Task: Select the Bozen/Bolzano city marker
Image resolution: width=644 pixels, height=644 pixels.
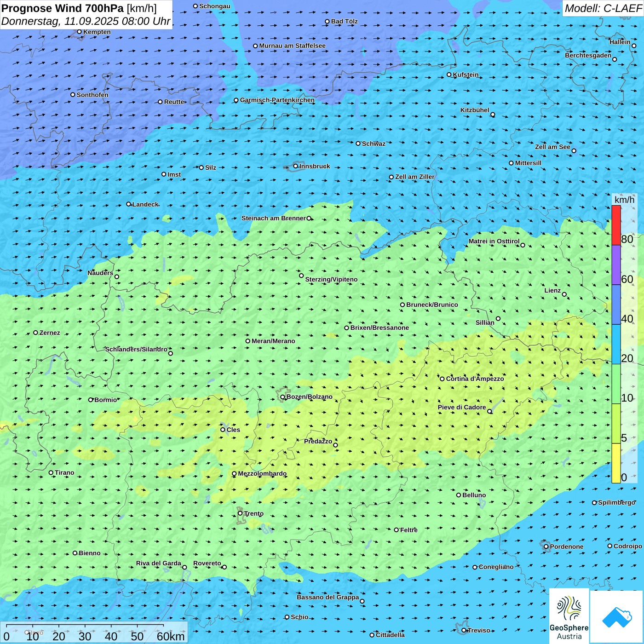Action: coord(283,397)
